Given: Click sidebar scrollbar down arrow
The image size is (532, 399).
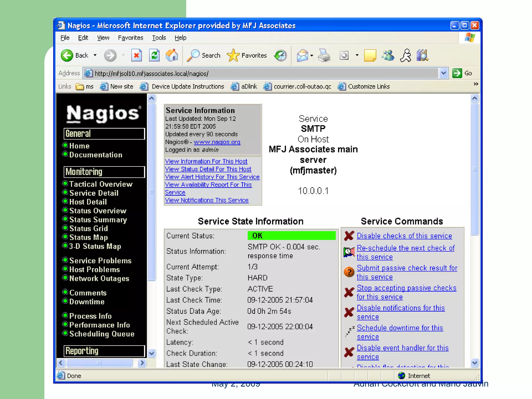Looking at the screenshot, I should tap(152, 353).
